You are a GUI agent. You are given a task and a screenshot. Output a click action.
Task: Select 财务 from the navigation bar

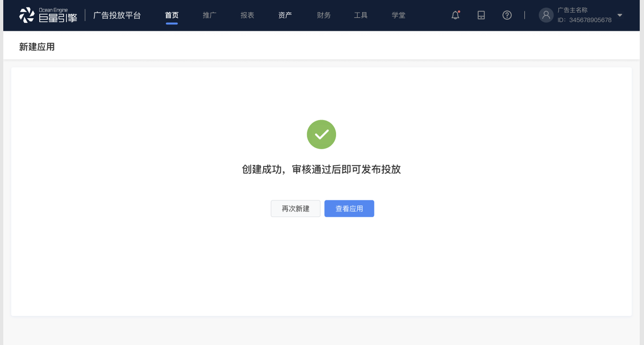[x=323, y=15]
